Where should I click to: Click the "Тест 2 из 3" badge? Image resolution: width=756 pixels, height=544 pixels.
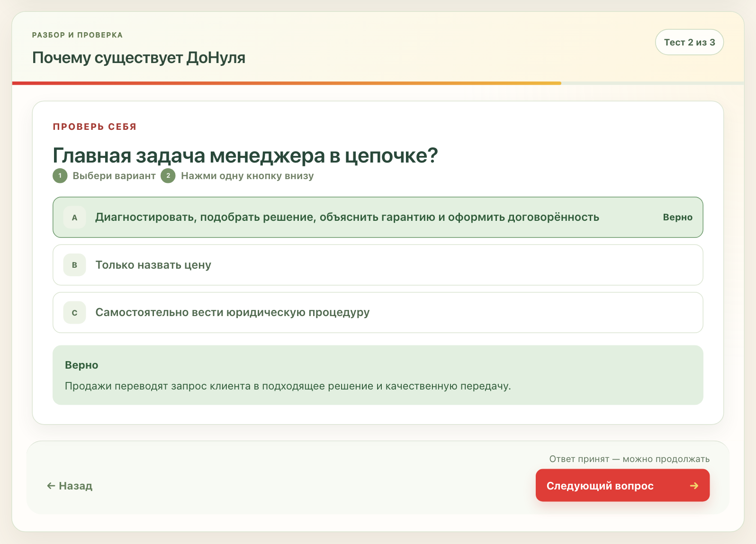point(689,42)
